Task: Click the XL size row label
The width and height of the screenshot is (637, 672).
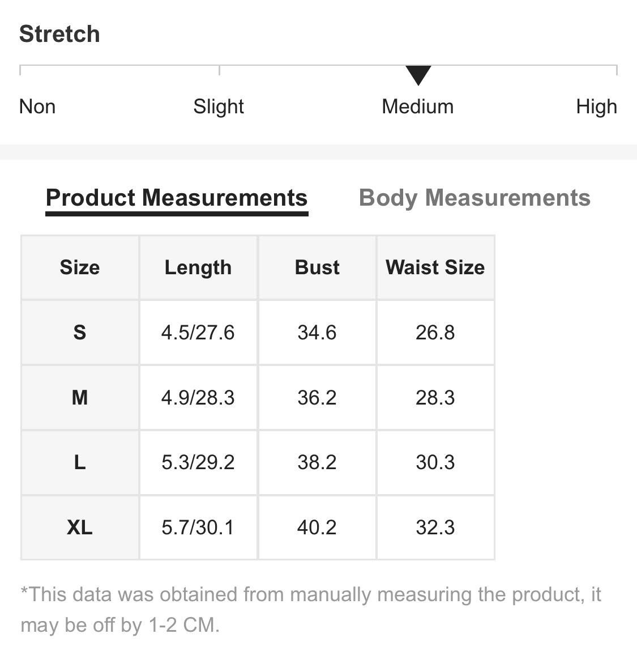Action: 80,528
